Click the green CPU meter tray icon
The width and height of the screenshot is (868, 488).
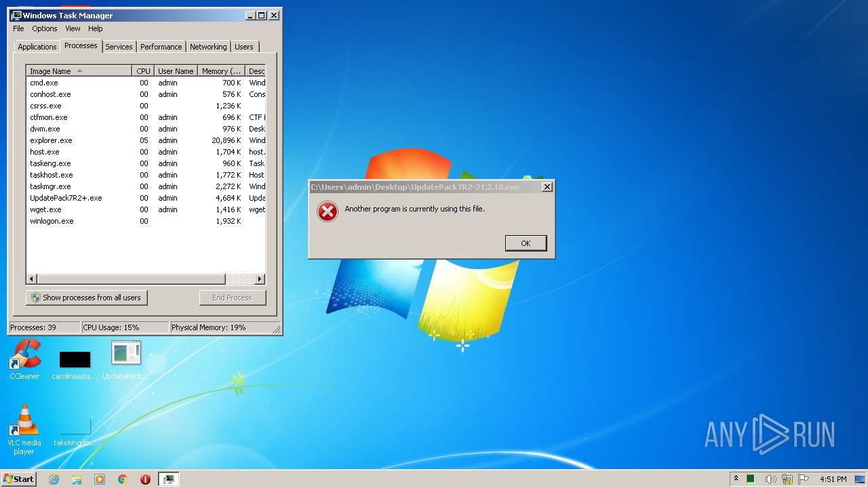pyautogui.click(x=751, y=479)
